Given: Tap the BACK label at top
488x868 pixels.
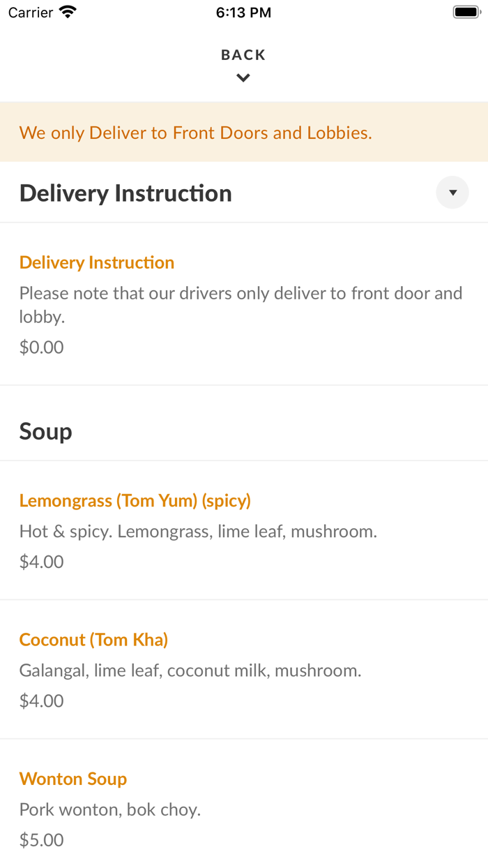Looking at the screenshot, I should (x=243, y=55).
